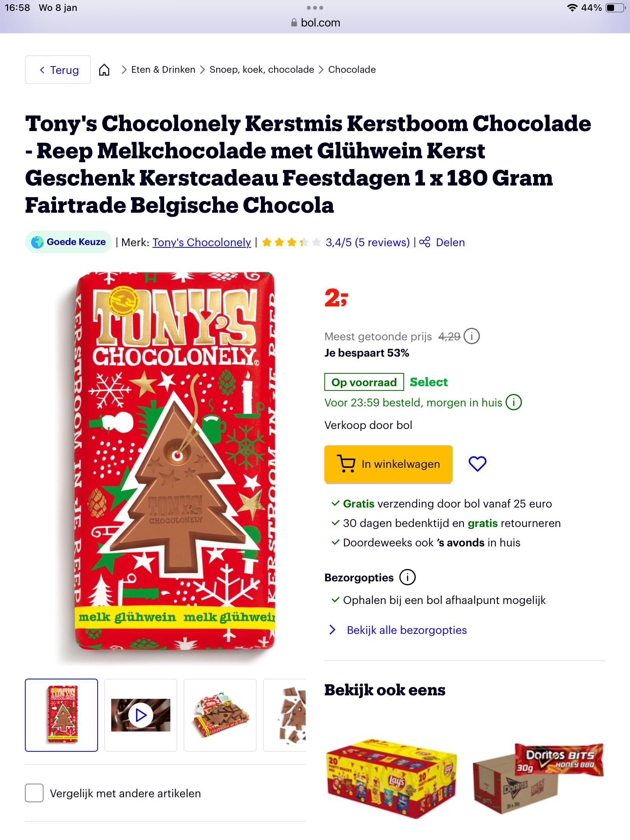This screenshot has width=630, height=840.
Task: Navigate to 'Eten & Drinken' in the breadcrumb
Action: pyautogui.click(x=163, y=69)
